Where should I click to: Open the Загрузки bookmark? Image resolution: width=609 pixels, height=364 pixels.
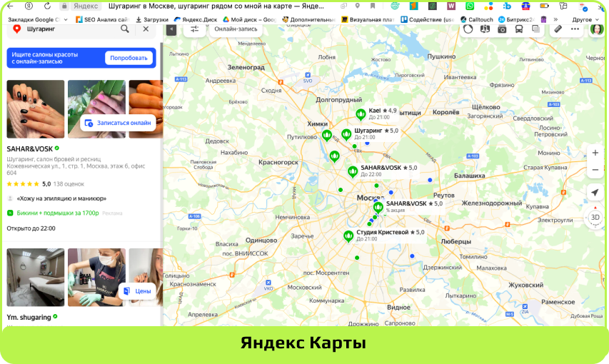coord(152,19)
